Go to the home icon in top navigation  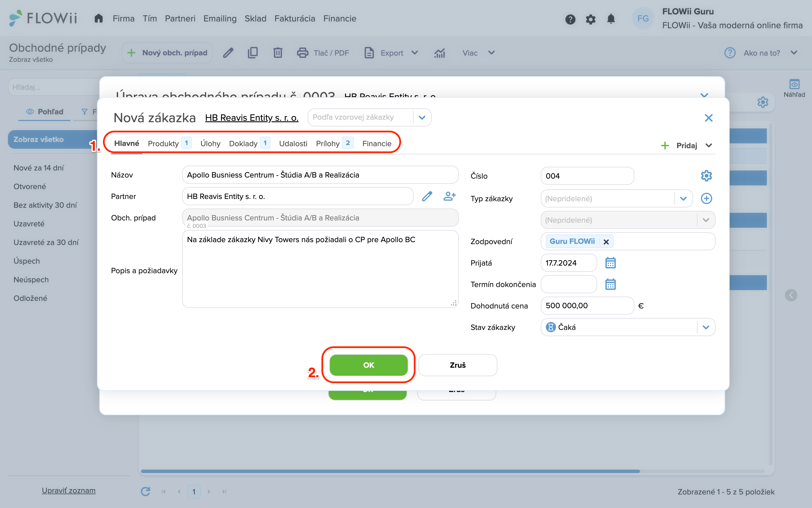click(x=98, y=18)
